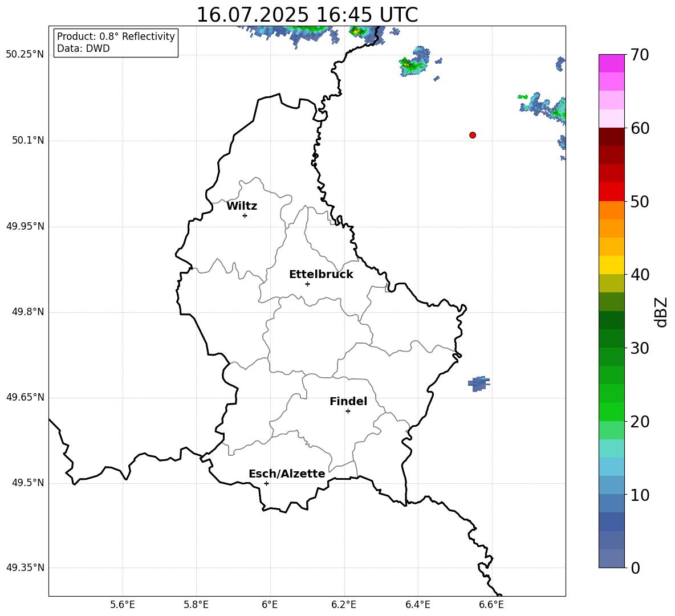Click the latitude label 50.25°N
The height and width of the screenshot is (616, 675).
pyautogui.click(x=25, y=55)
